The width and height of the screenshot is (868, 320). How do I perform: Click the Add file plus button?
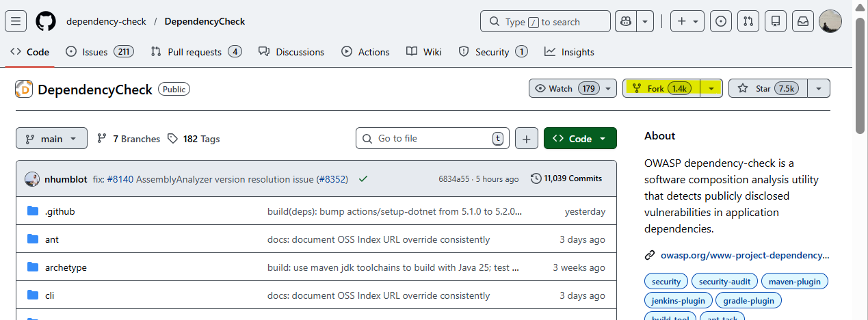coord(526,138)
